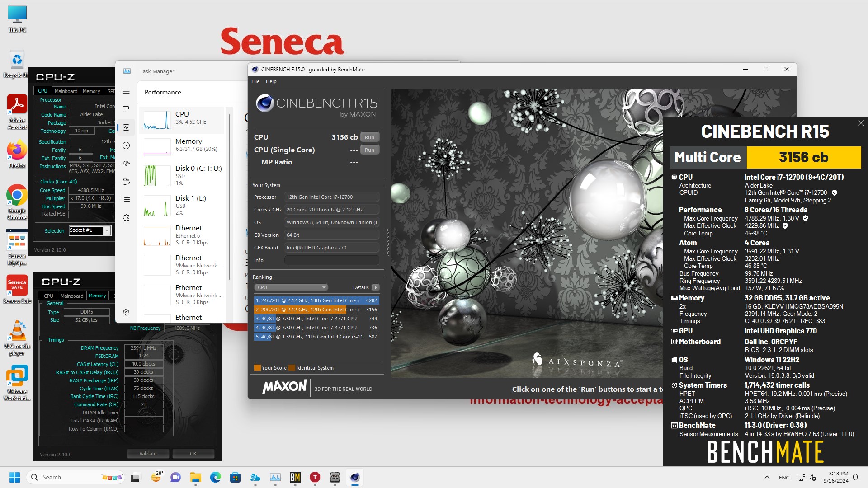Screen dimensions: 868x488
Task: Launch VLC media player shortcut
Action: (x=17, y=338)
